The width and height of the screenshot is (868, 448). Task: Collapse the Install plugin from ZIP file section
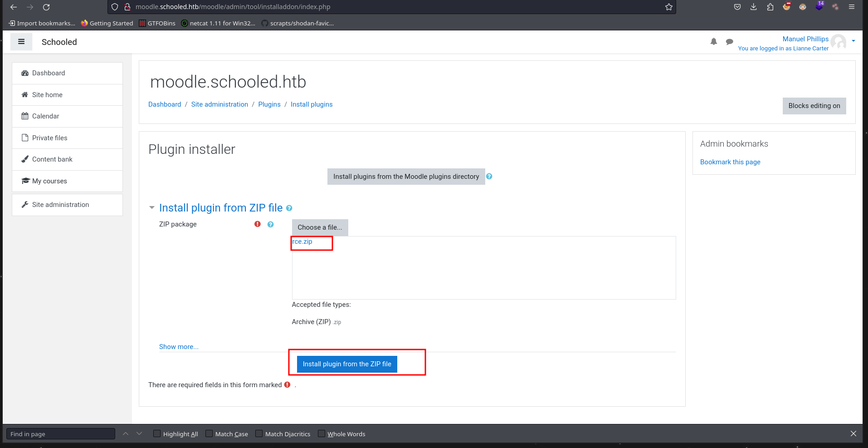pos(152,208)
